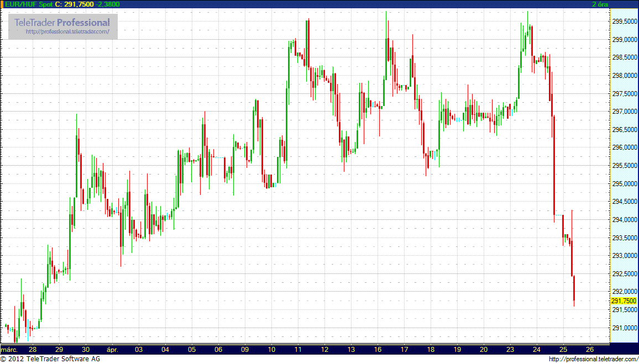Click the 292,5000 price axis label
The height and width of the screenshot is (364, 639).
tap(625, 273)
